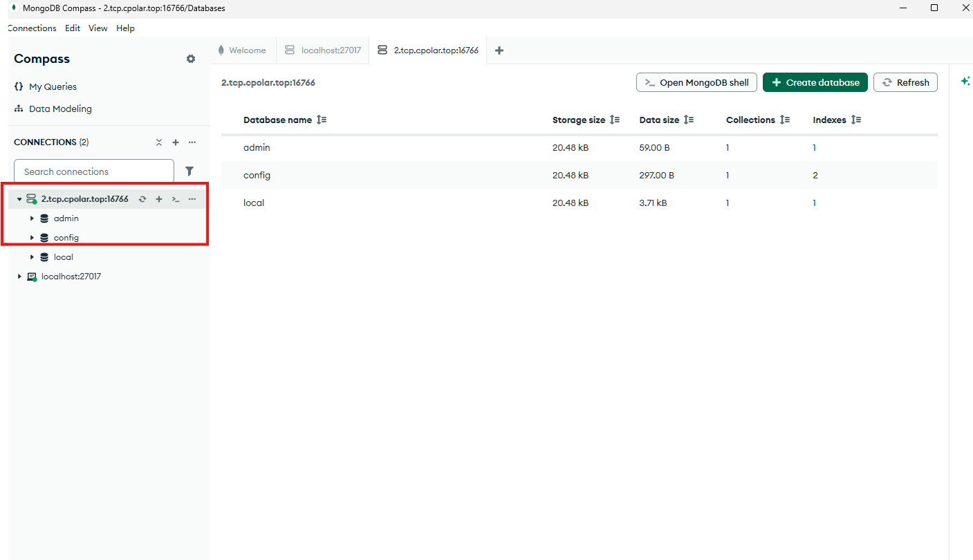Viewport: 973px width, 560px height.
Task: Click the Compass sidebar title
Action: click(x=41, y=59)
